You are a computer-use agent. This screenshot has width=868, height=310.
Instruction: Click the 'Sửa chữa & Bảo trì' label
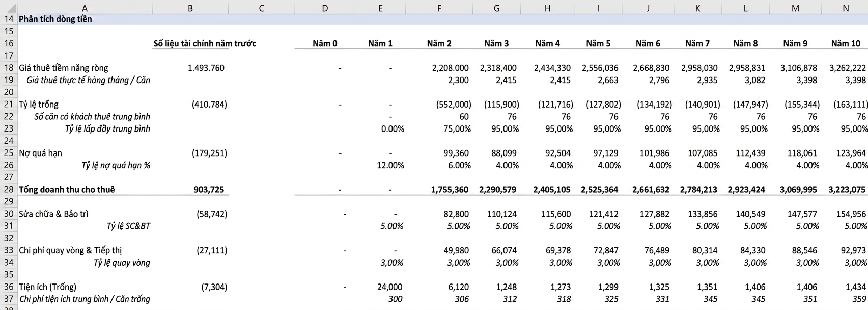pos(53,214)
